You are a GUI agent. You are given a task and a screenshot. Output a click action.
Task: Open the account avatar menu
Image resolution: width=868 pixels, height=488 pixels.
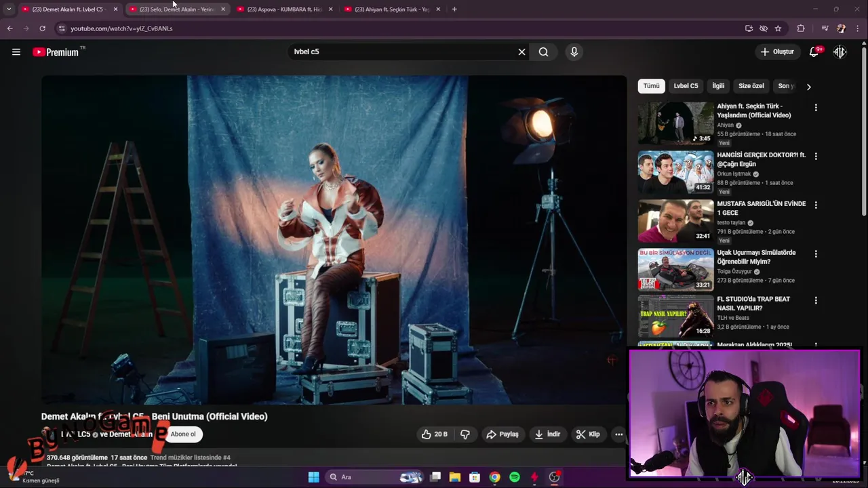840,52
